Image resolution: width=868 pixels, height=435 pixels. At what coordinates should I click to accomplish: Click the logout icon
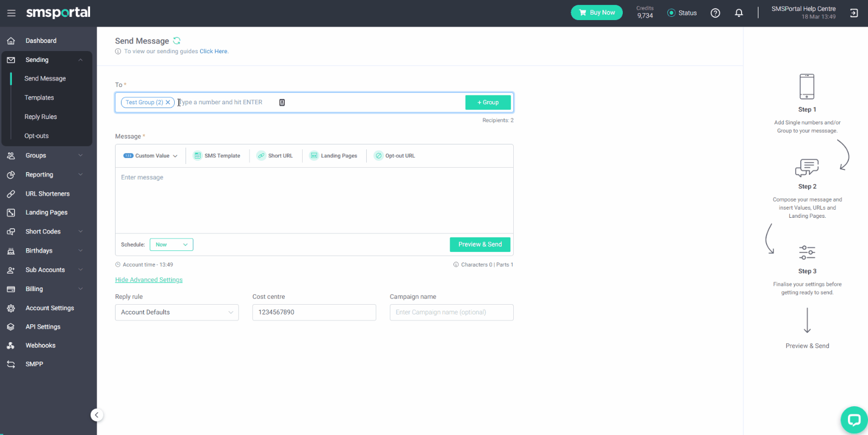tap(854, 13)
